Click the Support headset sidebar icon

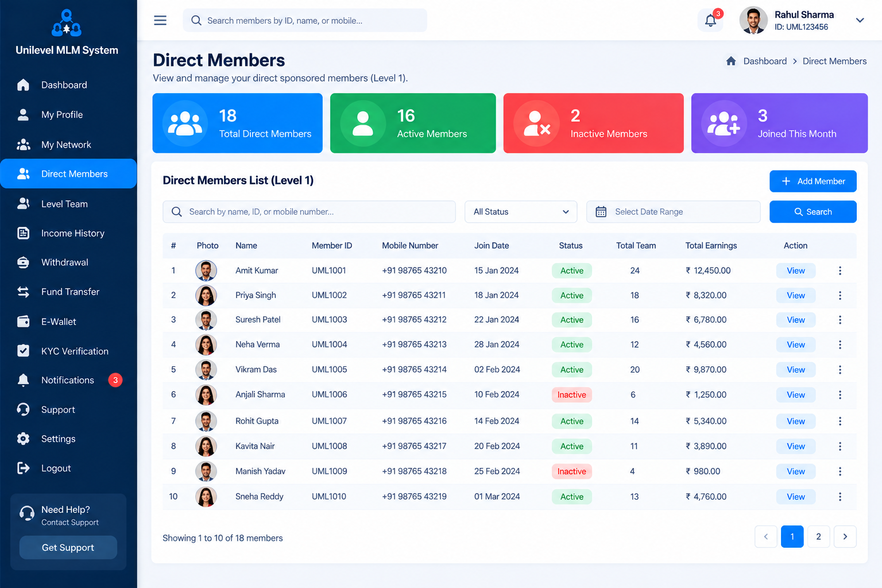point(24,409)
